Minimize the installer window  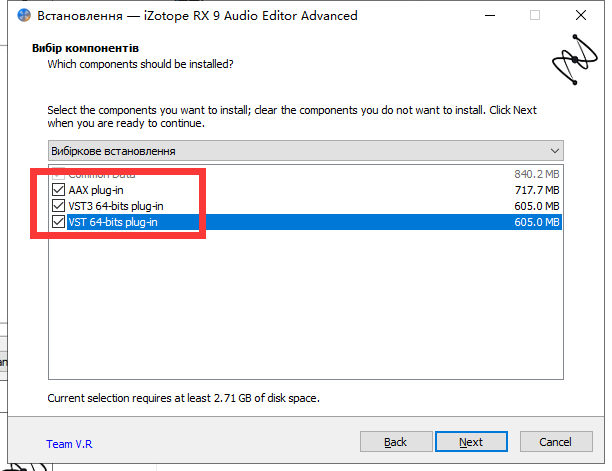point(488,16)
